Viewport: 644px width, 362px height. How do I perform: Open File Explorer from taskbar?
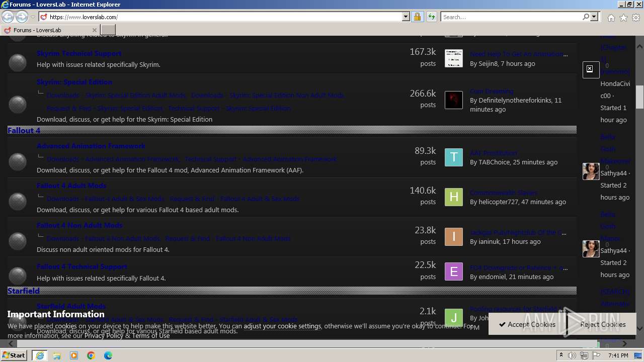coord(57,355)
